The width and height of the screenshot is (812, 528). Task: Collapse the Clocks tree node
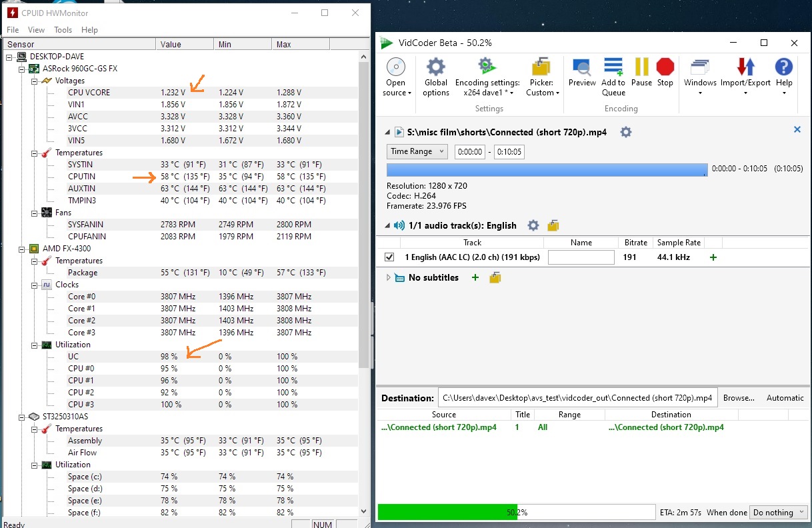tap(35, 285)
